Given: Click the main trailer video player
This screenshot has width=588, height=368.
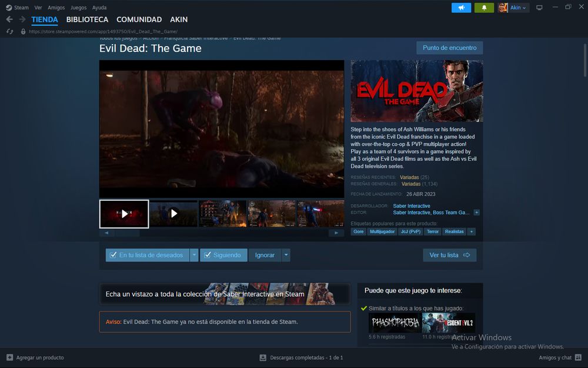Looking at the screenshot, I should point(222,129).
